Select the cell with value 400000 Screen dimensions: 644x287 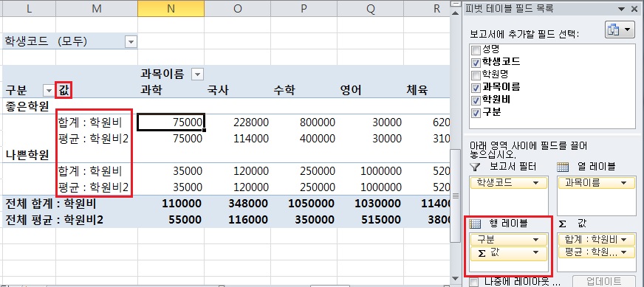point(304,139)
